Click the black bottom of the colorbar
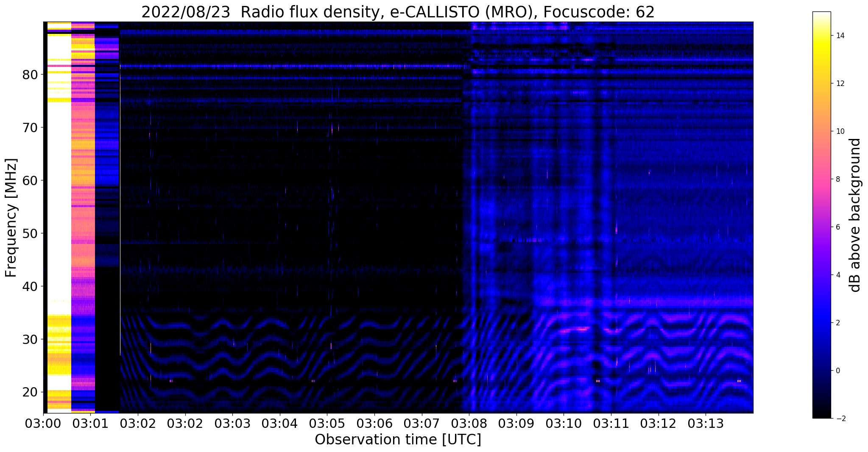 click(x=821, y=413)
